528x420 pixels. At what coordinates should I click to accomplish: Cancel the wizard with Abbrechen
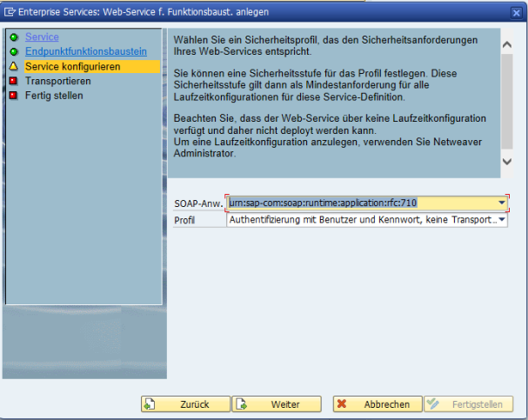point(376,404)
